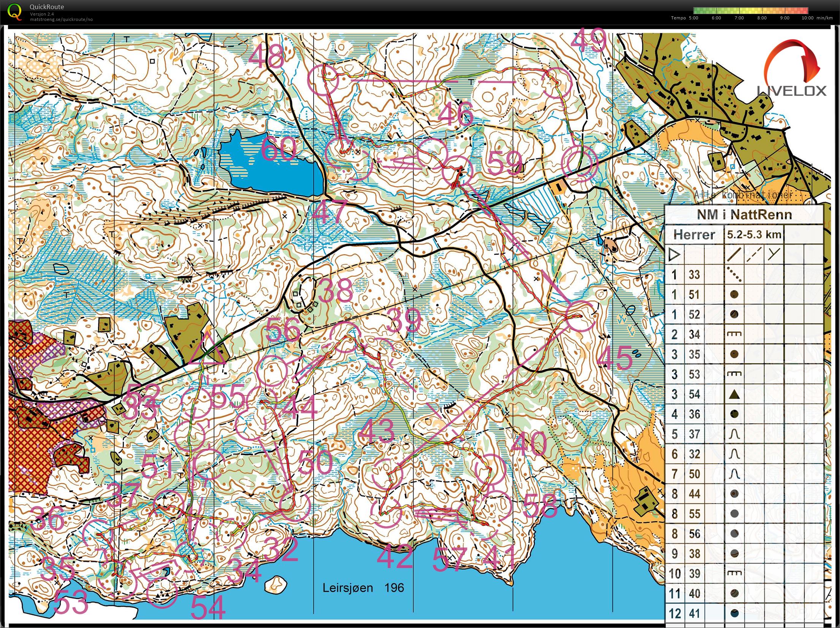Image resolution: width=840 pixels, height=628 pixels.
Task: Click the Y-shaped fork symbol in table
Action: coord(774,254)
